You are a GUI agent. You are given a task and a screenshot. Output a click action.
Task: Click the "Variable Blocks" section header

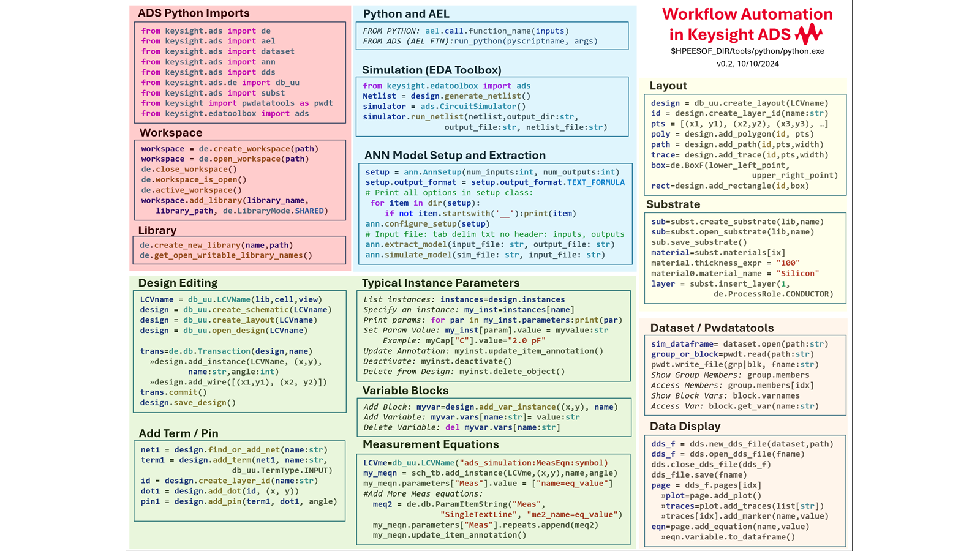405,390
